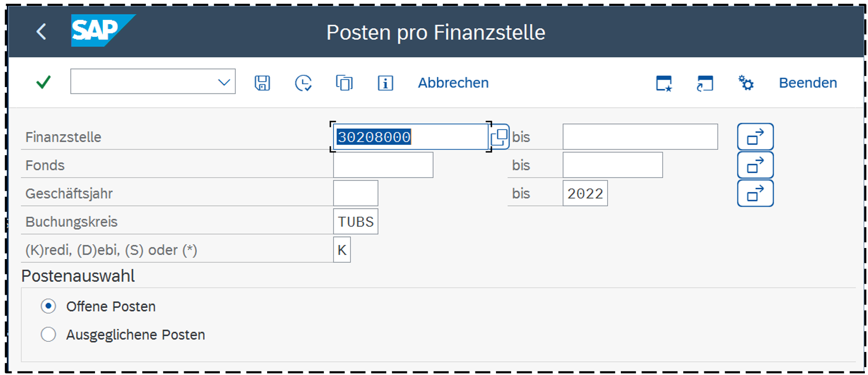Select the Ausgeglichene Posten radio button
Image resolution: width=868 pixels, height=375 pixels.
click(x=48, y=335)
